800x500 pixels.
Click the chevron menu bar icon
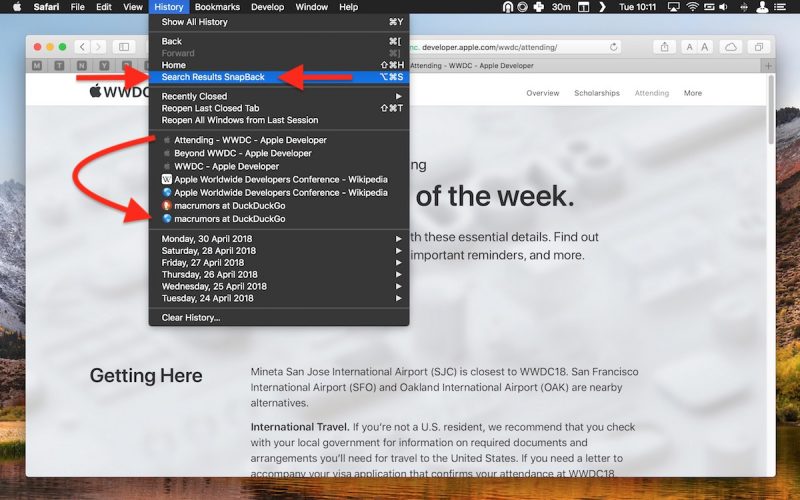click(x=602, y=7)
